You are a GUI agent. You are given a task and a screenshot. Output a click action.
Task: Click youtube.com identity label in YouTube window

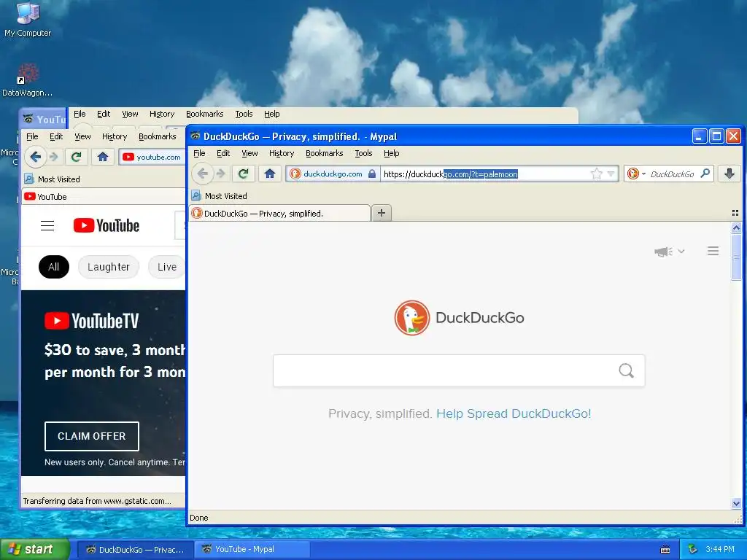coord(158,157)
